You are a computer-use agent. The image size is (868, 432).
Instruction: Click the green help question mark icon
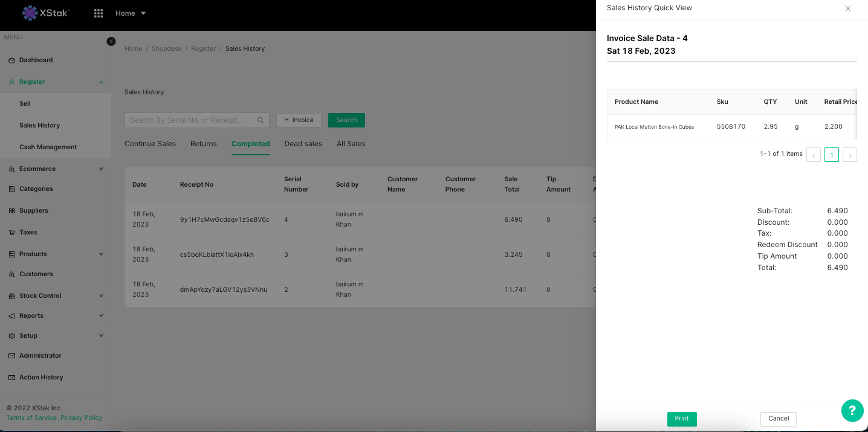pyautogui.click(x=852, y=411)
